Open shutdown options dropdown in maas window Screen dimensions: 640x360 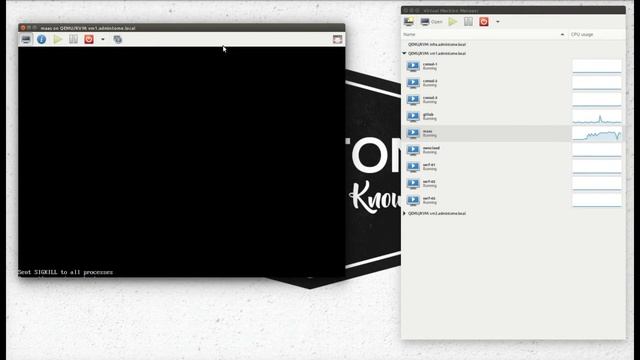(103, 40)
